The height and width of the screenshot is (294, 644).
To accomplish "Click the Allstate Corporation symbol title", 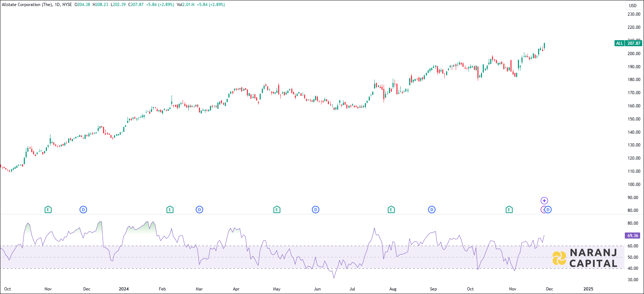I will pos(27,5).
